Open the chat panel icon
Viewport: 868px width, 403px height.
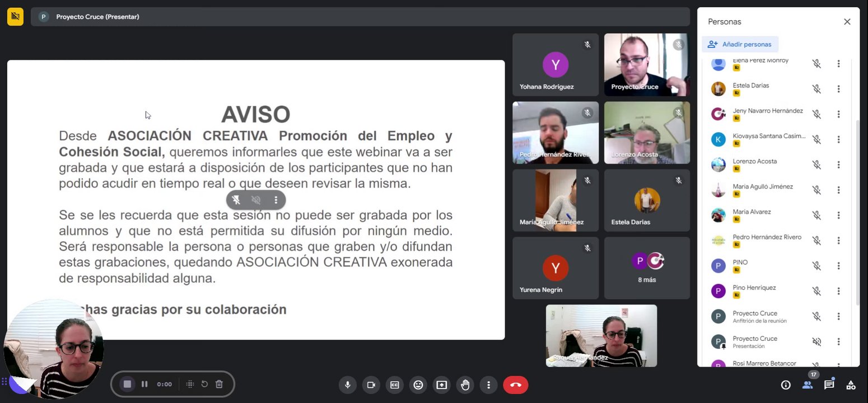[829, 385]
